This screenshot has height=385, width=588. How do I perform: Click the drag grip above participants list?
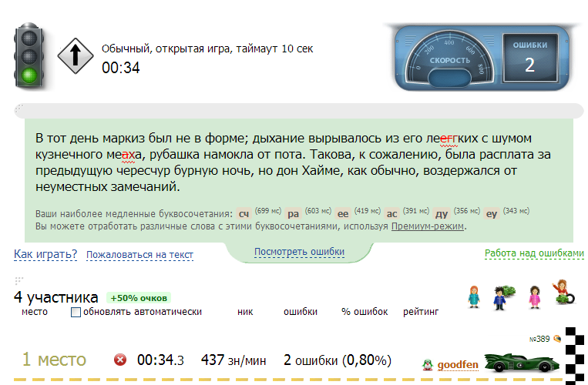click(18, 280)
